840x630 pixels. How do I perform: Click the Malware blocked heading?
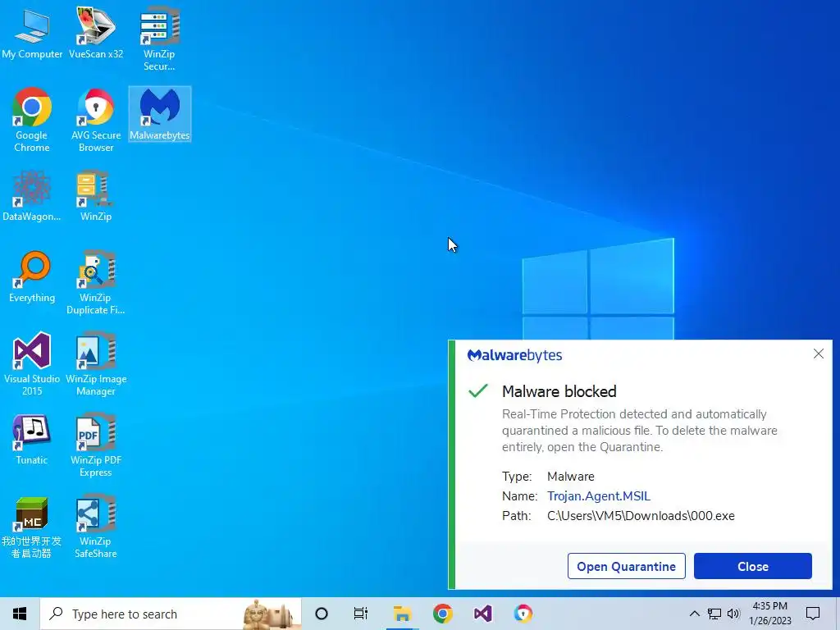click(559, 391)
